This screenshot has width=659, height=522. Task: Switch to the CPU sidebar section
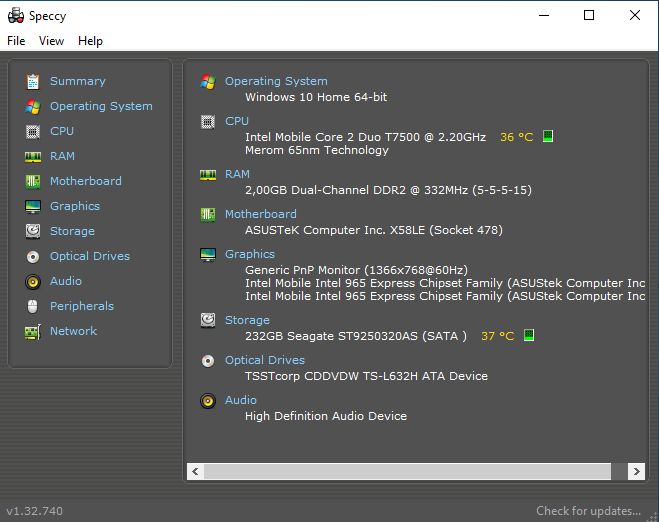click(x=62, y=131)
